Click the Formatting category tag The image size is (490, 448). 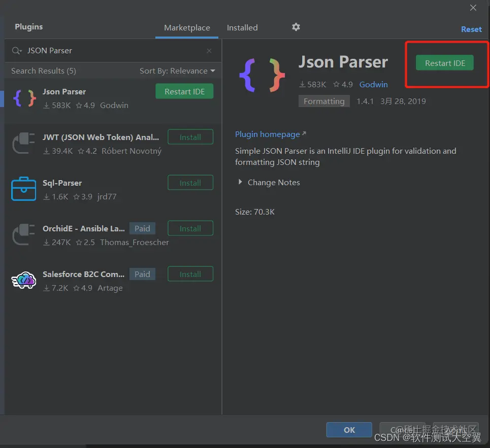(324, 101)
